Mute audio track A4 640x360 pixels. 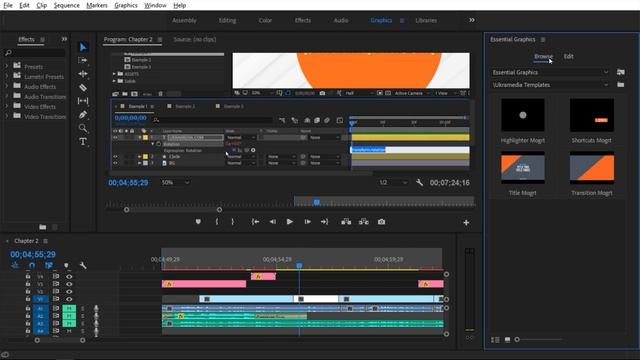point(69,331)
